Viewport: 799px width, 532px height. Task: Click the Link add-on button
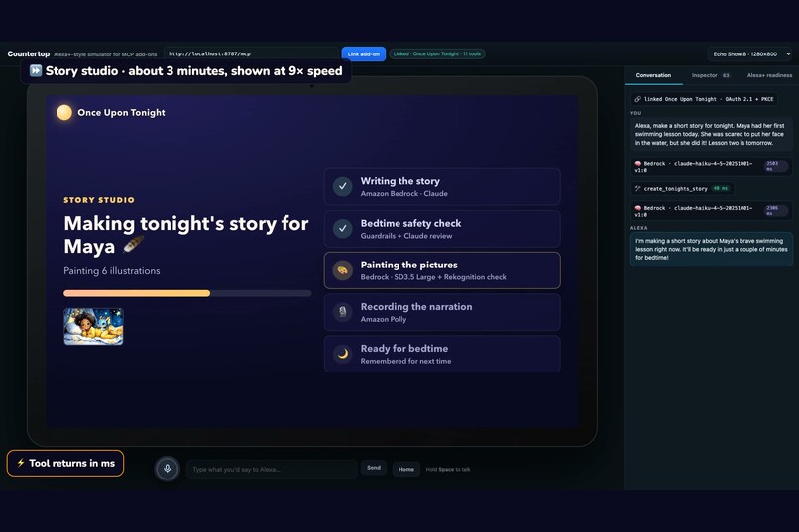coord(364,53)
